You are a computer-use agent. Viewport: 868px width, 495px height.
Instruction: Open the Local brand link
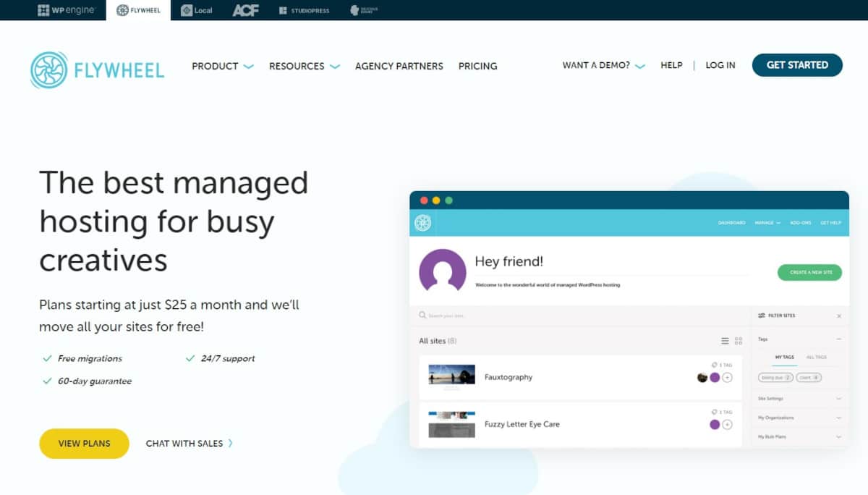pyautogui.click(x=197, y=10)
